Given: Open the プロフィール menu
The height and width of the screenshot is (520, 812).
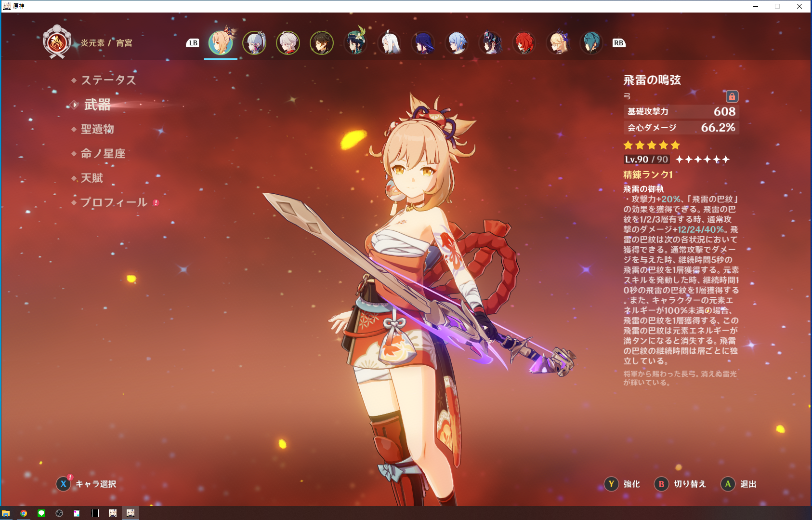Looking at the screenshot, I should coord(114,202).
